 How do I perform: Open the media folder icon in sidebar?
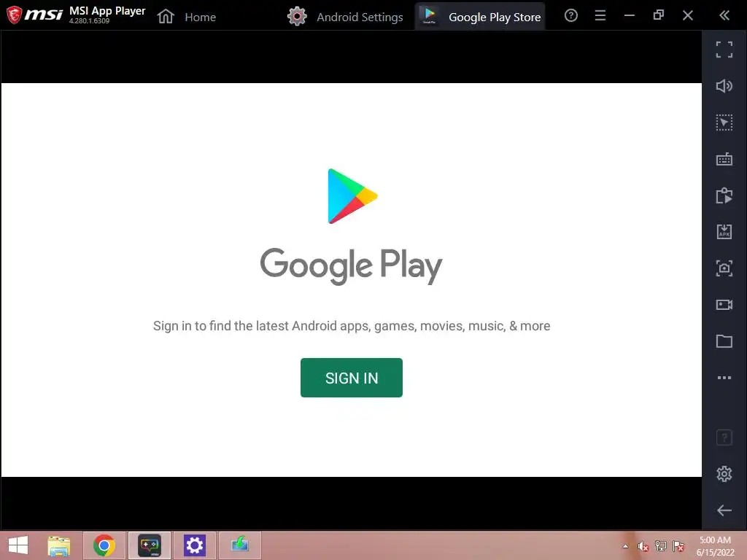(724, 341)
